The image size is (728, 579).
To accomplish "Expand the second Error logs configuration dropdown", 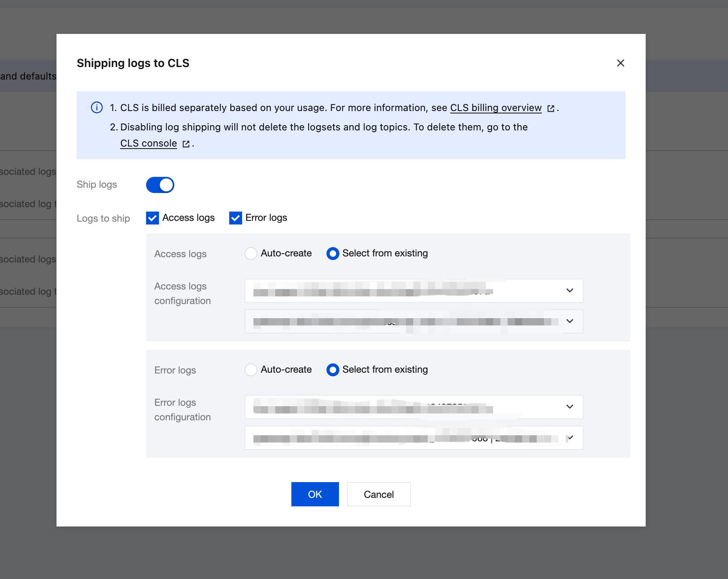I will click(x=414, y=438).
